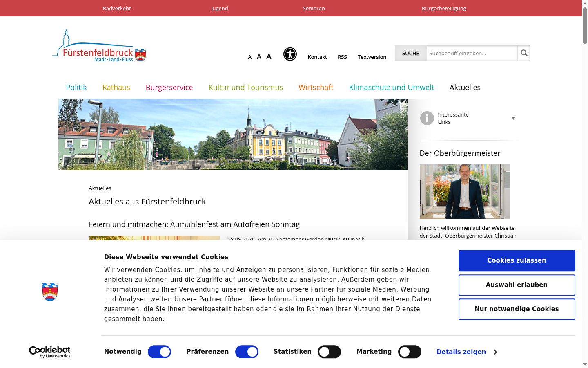Click the town panorama header image
The height and width of the screenshot is (368, 588).
(233, 134)
